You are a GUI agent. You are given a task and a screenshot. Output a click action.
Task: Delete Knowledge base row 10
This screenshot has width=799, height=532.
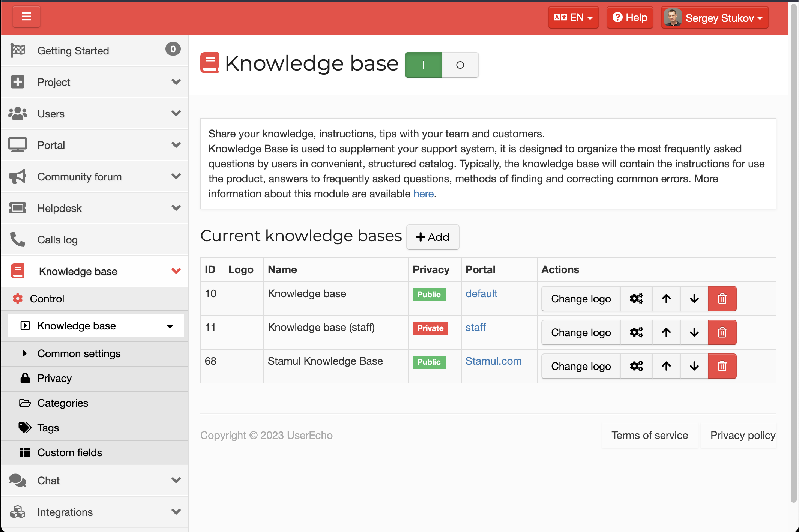coord(722,299)
